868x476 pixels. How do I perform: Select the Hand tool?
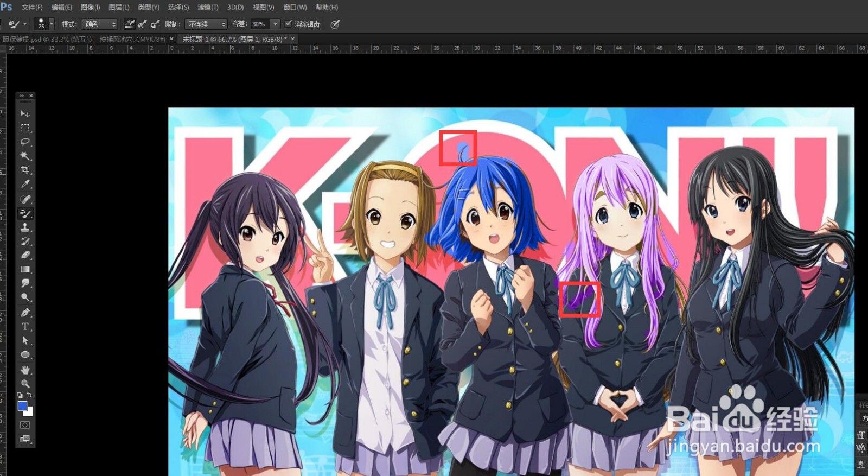click(x=25, y=370)
